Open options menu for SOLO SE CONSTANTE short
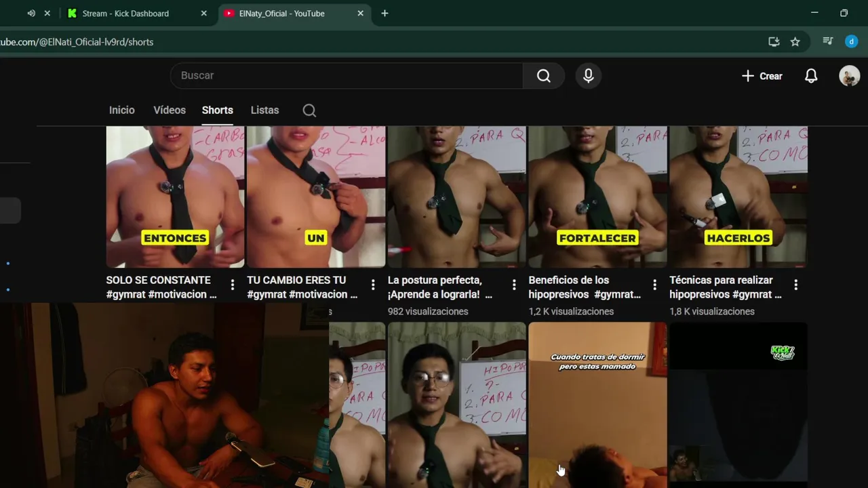The width and height of the screenshot is (868, 488). tap(233, 285)
